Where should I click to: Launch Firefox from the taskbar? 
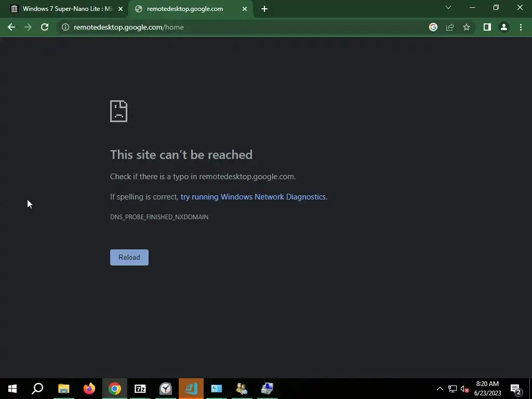click(89, 389)
